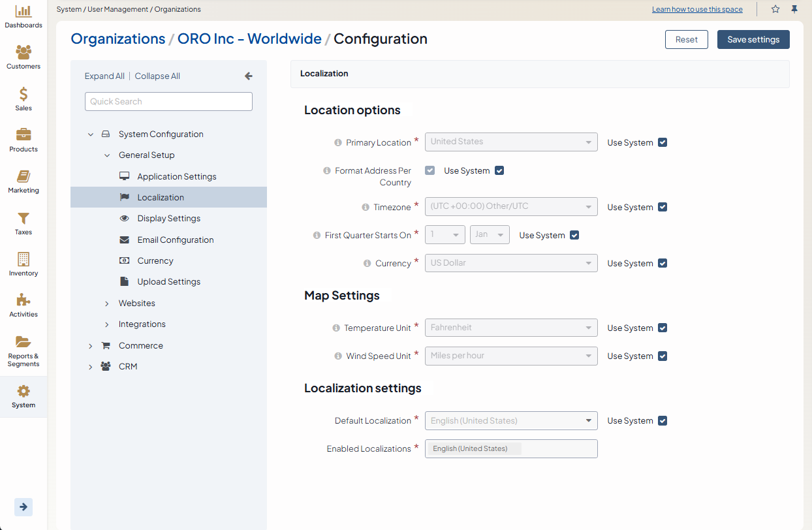Toggle Use System checkbox for Timezone

663,207
